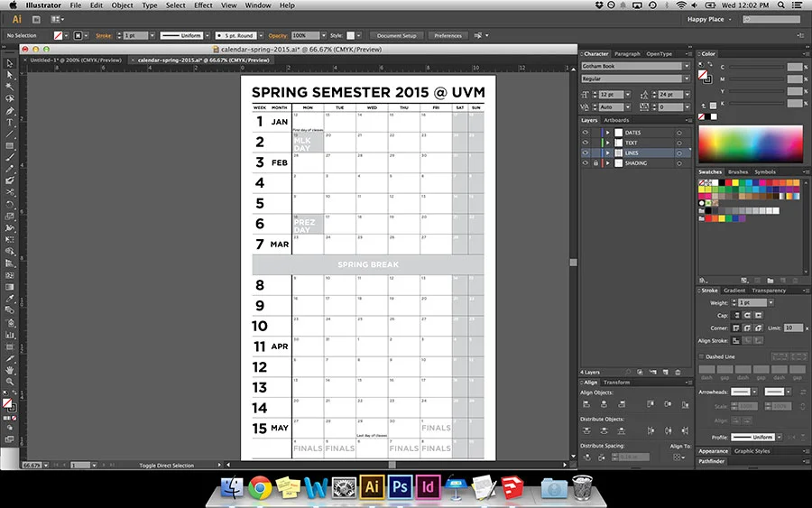Select the Rectangle tool
Viewport: 812px width, 508px height.
coord(9,146)
